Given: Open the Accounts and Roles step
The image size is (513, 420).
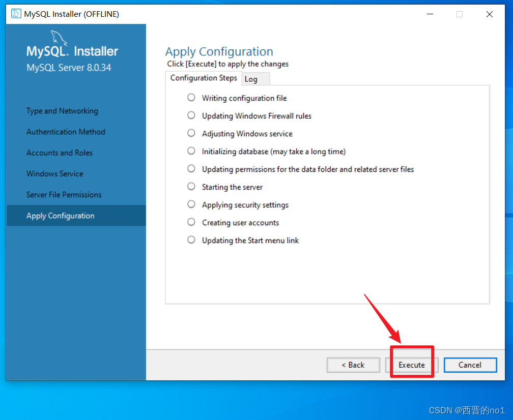Looking at the screenshot, I should (x=60, y=153).
